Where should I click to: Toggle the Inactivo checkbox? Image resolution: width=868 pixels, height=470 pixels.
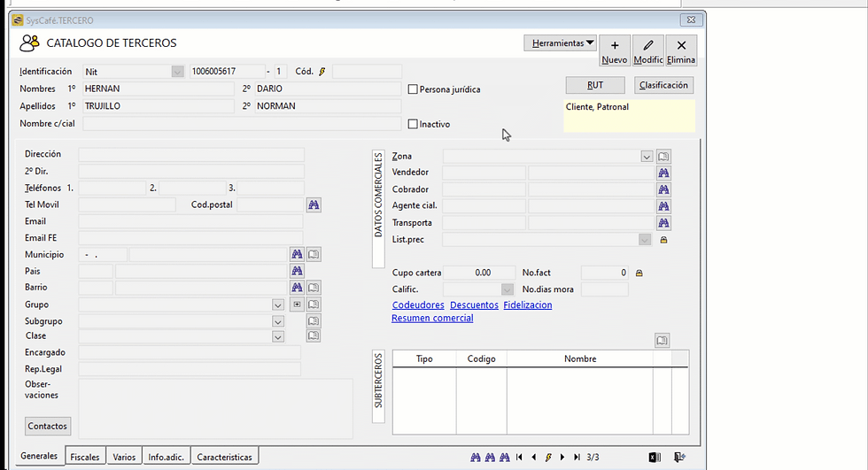[413, 124]
